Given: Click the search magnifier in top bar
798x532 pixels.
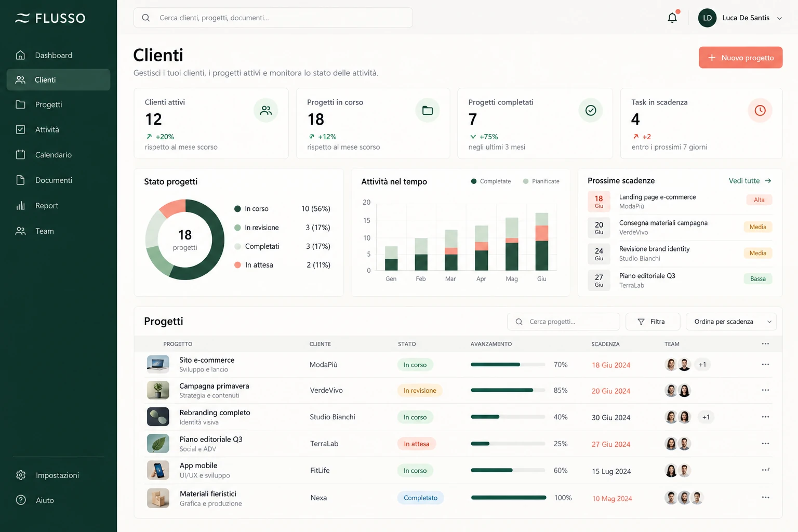Looking at the screenshot, I should point(146,18).
